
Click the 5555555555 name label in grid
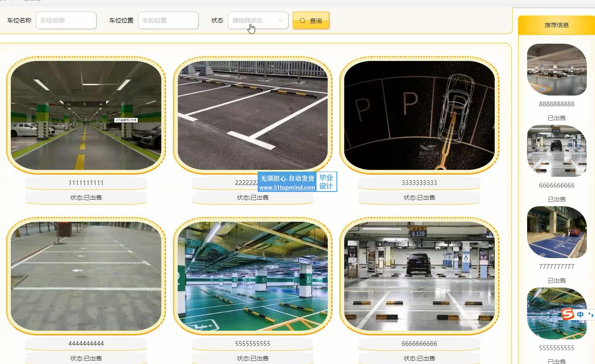coord(253,344)
